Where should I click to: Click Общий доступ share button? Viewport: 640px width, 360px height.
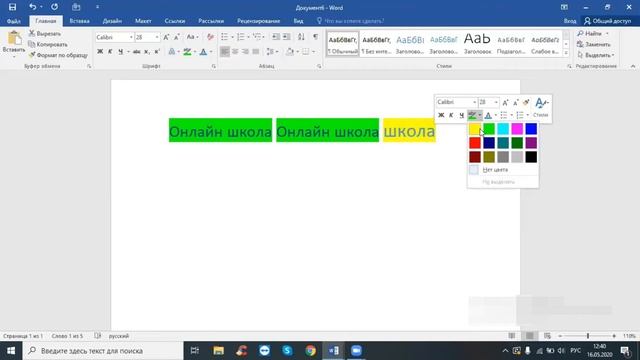pos(608,21)
